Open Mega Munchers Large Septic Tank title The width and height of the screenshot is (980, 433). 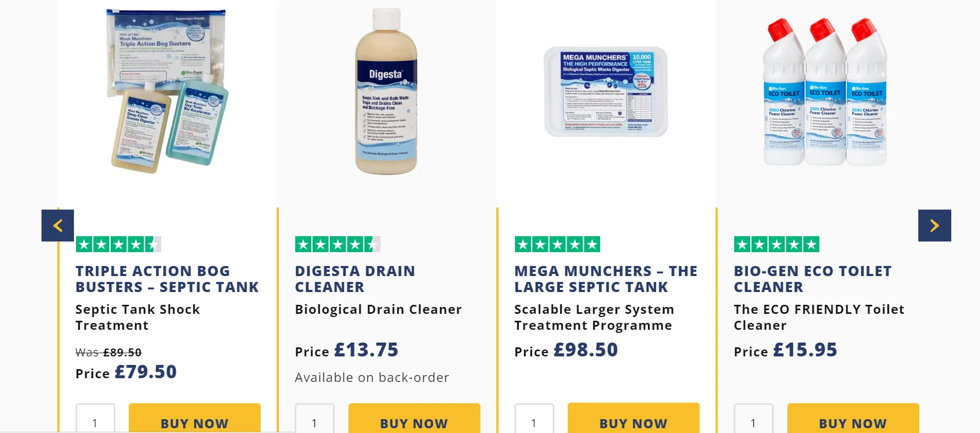pyautogui.click(x=606, y=279)
